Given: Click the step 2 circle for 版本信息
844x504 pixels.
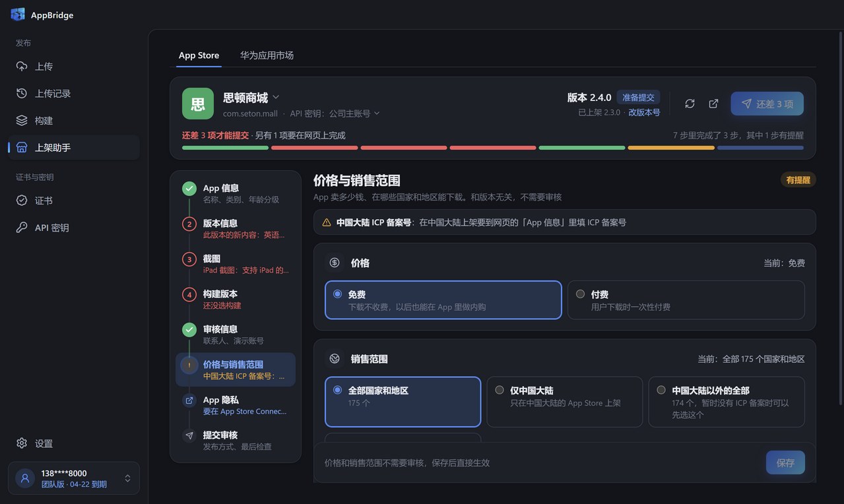Looking at the screenshot, I should coord(189,224).
